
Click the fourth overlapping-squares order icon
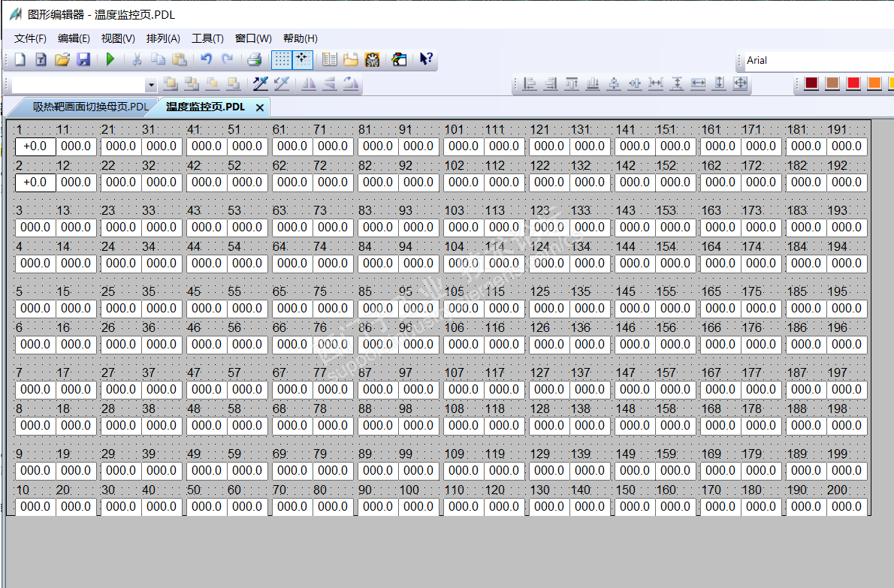pos(234,84)
